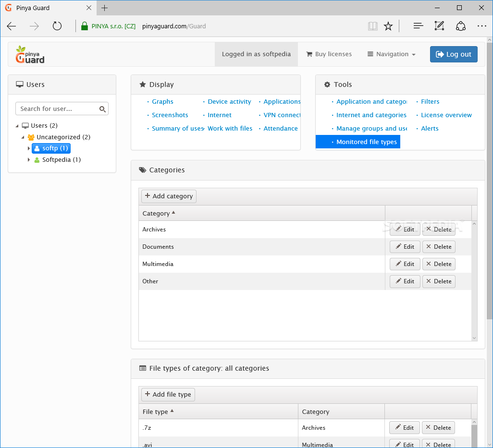Delete the Other category
The image size is (493, 448).
(439, 281)
